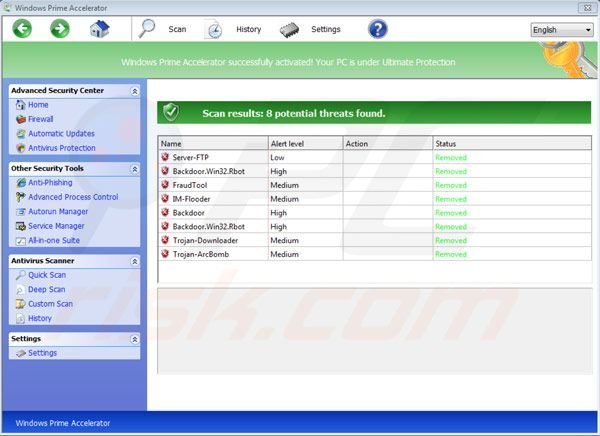Click the Quick Scan magnifier icon
This screenshot has width=600, height=436.
tap(21, 275)
